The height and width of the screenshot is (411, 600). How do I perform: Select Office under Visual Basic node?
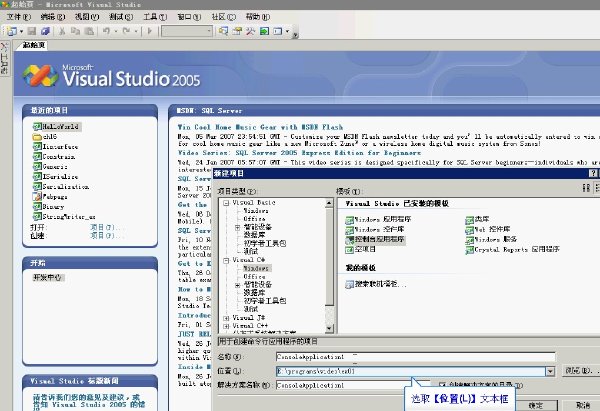coord(254,219)
